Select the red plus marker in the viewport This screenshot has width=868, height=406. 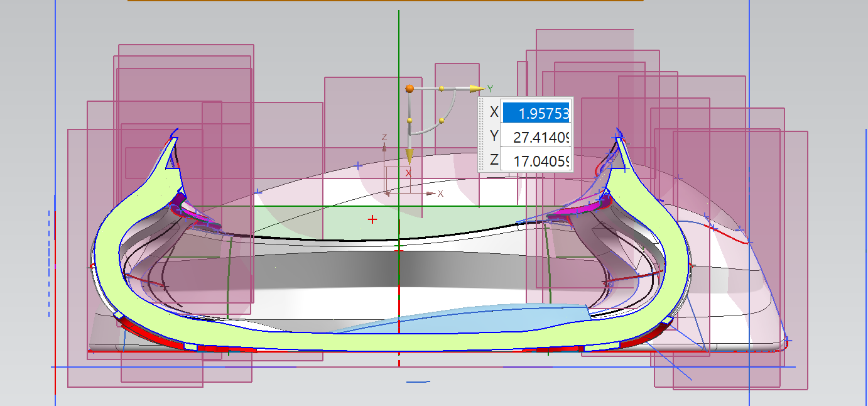(373, 219)
